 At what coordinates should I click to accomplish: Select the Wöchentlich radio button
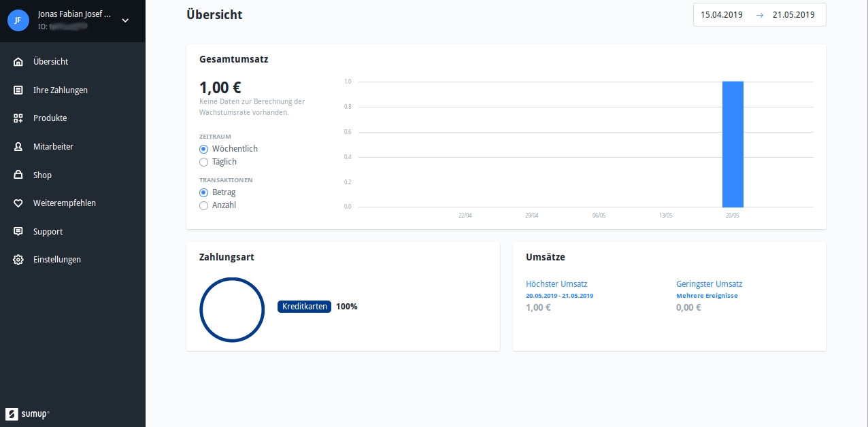click(203, 149)
